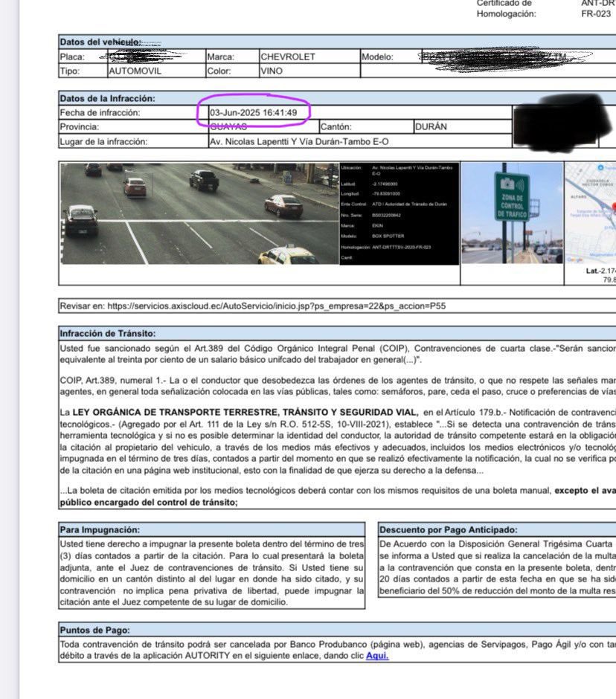The height and width of the screenshot is (699, 616).
Task: Select the "Descuento por Pago Anticipado:" header
Action: tap(449, 529)
